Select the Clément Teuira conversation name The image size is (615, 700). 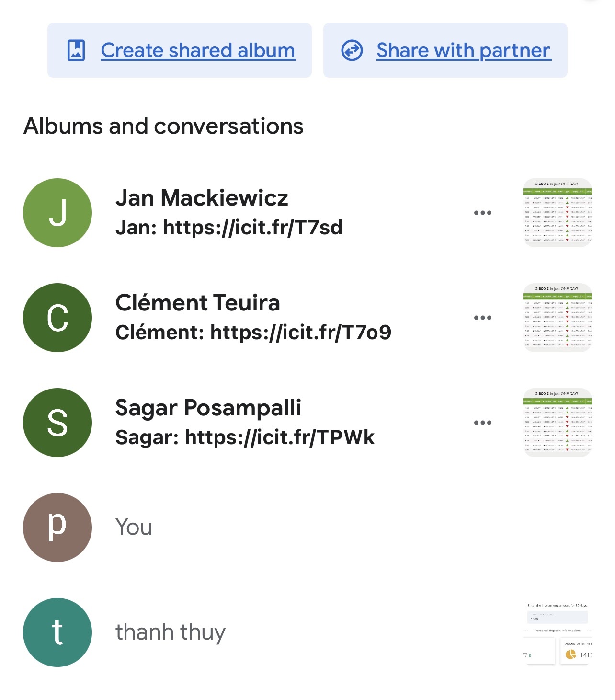pyautogui.click(x=197, y=303)
